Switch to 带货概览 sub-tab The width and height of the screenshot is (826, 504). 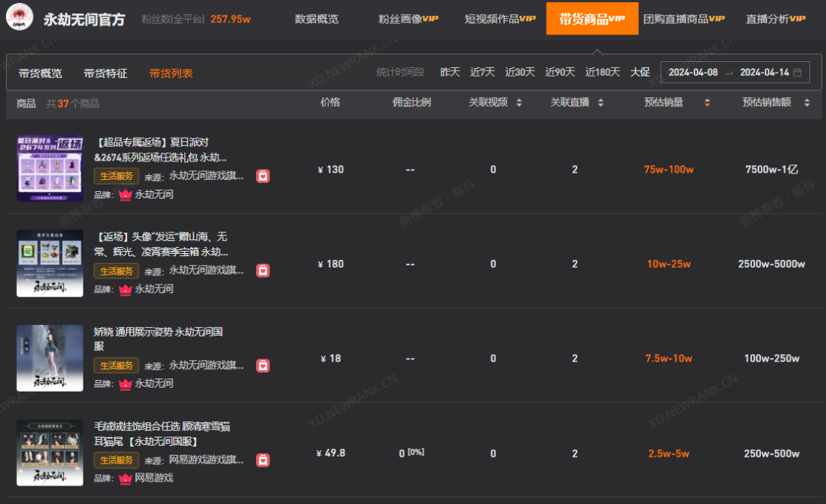[x=40, y=73]
